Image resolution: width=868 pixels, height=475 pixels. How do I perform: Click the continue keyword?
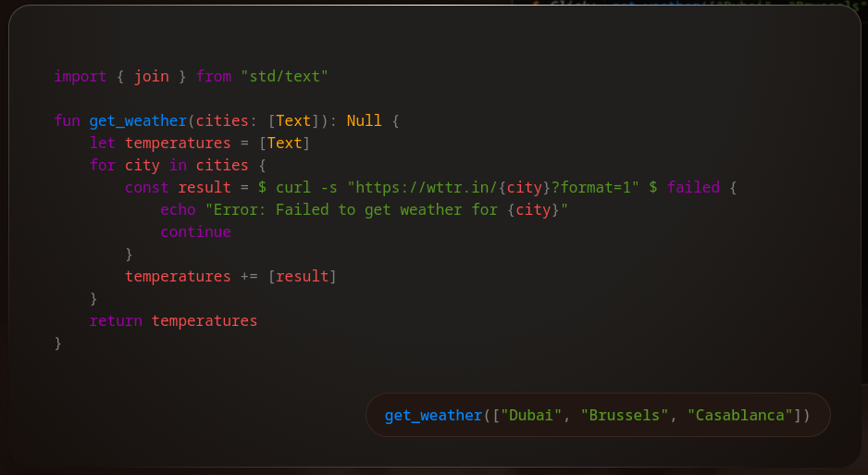195,231
